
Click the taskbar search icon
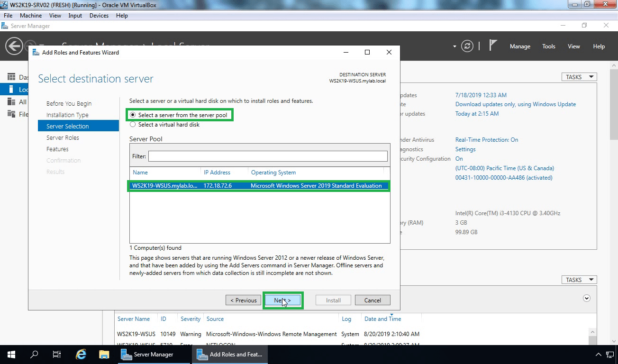[x=34, y=355]
